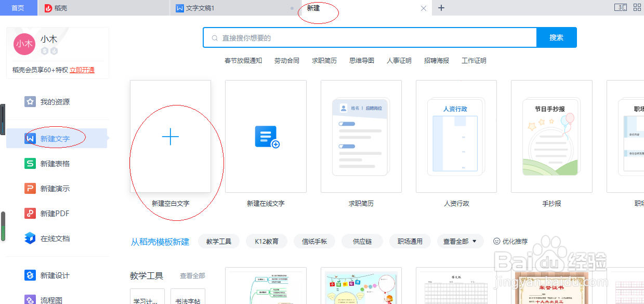Click the window count icon showing 3
Image resolution: width=644 pixels, height=304 pixels.
[x=620, y=7]
